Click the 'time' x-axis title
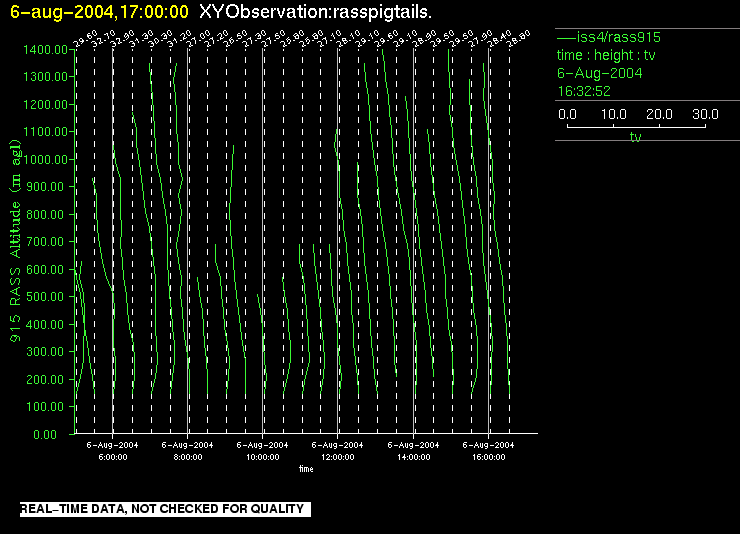Viewport: 740px width, 534px height. click(306, 468)
